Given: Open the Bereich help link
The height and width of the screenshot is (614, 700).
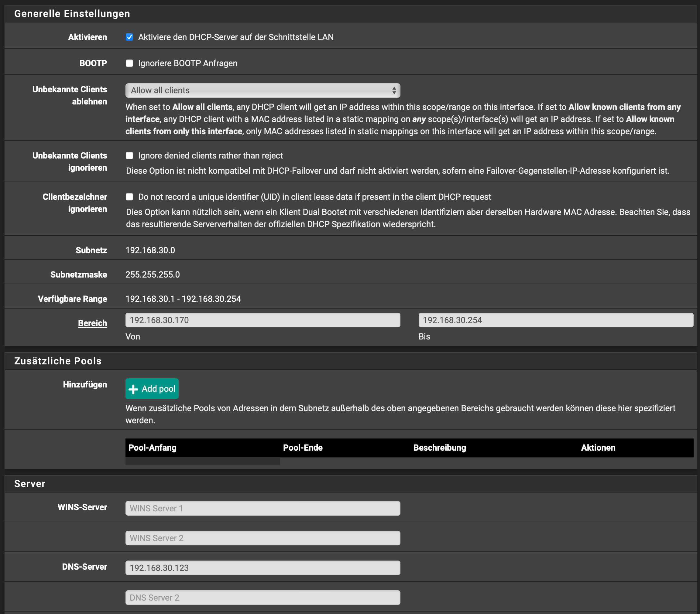Looking at the screenshot, I should pyautogui.click(x=92, y=323).
